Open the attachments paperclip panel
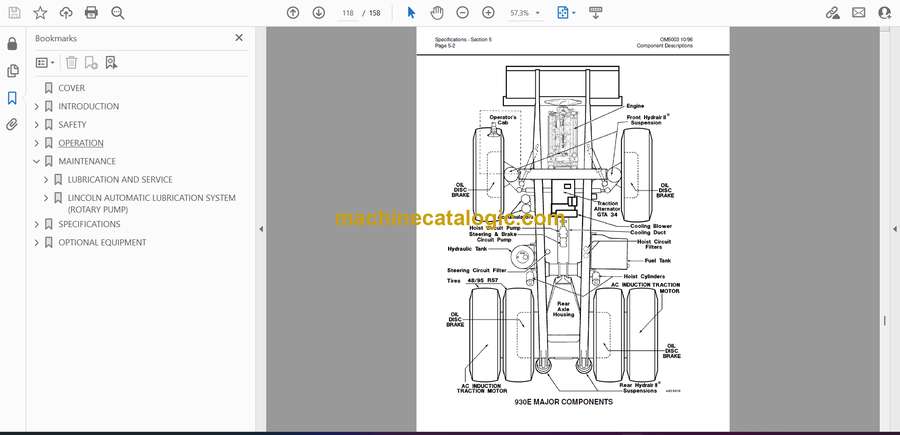Image resolution: width=900 pixels, height=435 pixels. click(x=12, y=125)
